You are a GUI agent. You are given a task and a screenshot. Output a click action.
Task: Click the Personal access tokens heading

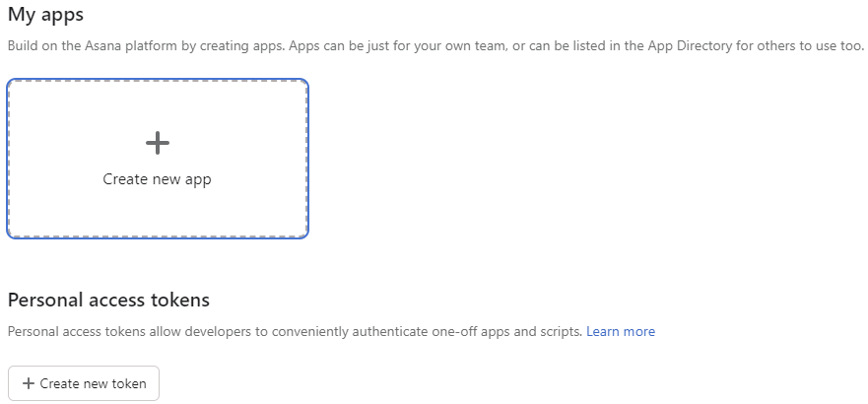108,300
